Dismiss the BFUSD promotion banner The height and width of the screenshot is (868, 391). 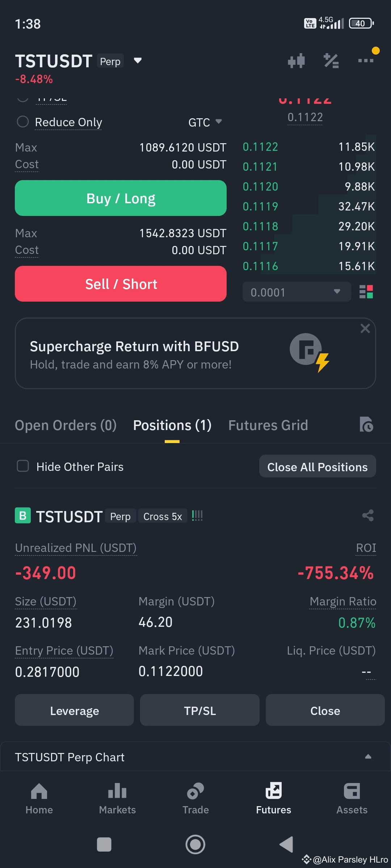(x=365, y=328)
